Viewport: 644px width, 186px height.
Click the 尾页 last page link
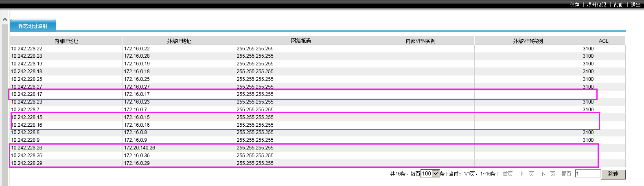point(566,174)
